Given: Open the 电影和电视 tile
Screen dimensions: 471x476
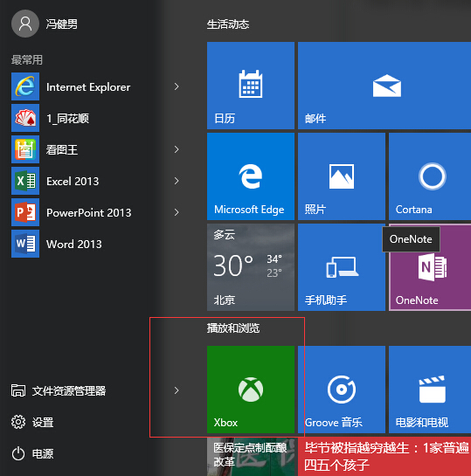Looking at the screenshot, I should pos(430,390).
